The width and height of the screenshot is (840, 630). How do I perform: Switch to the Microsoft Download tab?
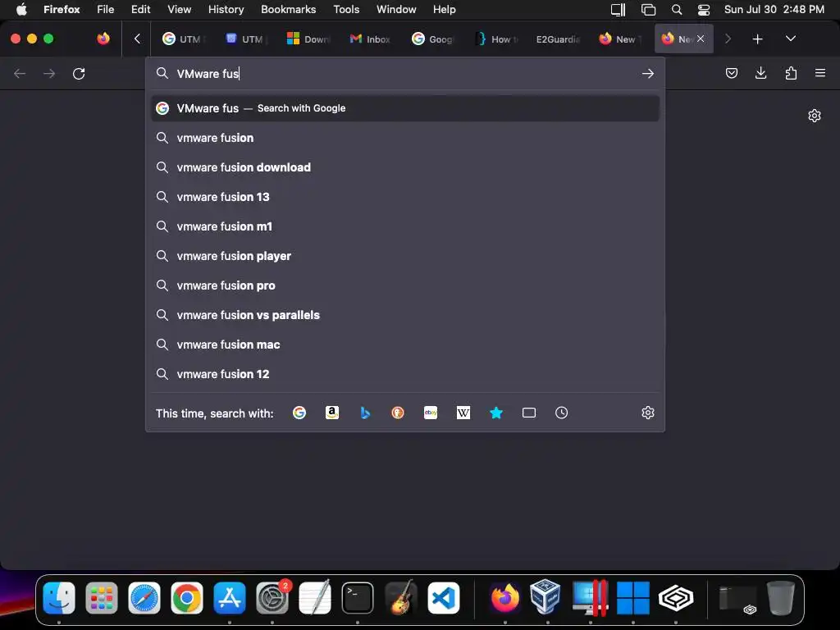pyautogui.click(x=308, y=39)
